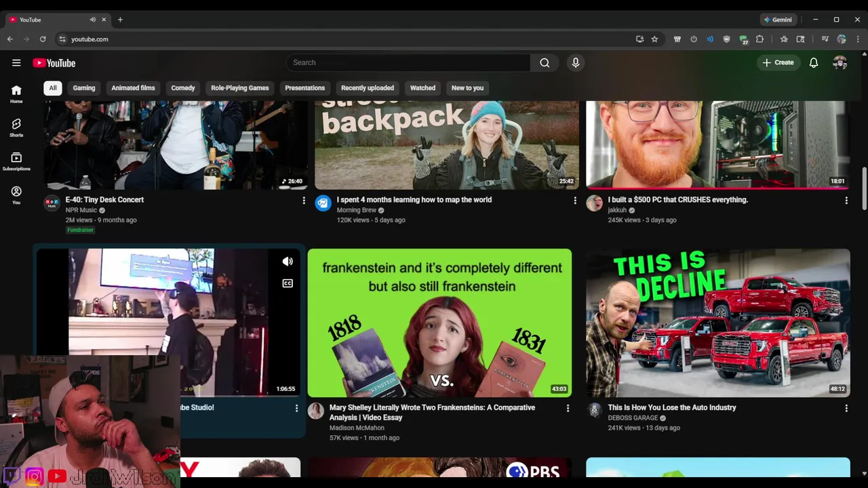Click the search magnifier button
868x488 pixels.
point(545,62)
